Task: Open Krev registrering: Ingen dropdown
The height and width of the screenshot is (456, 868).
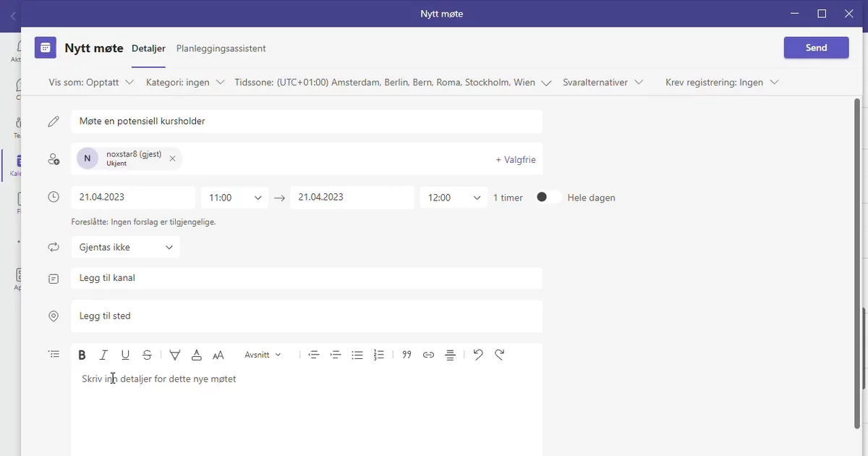Action: 722,83
